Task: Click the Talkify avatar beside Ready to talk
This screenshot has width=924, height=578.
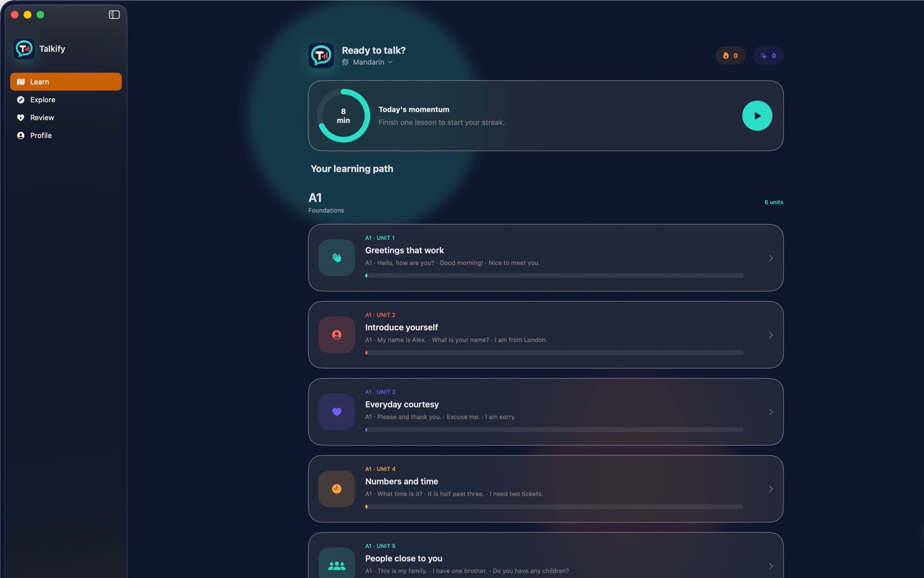Action: coord(321,55)
